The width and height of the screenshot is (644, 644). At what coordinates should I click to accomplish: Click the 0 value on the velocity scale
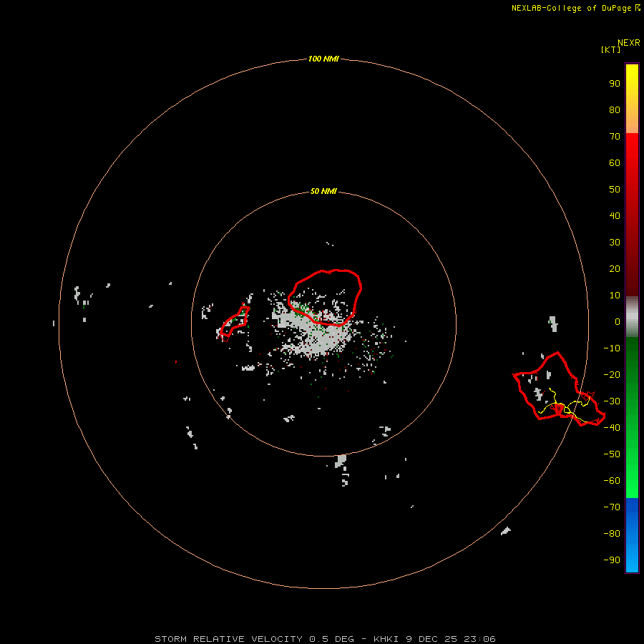(618, 321)
